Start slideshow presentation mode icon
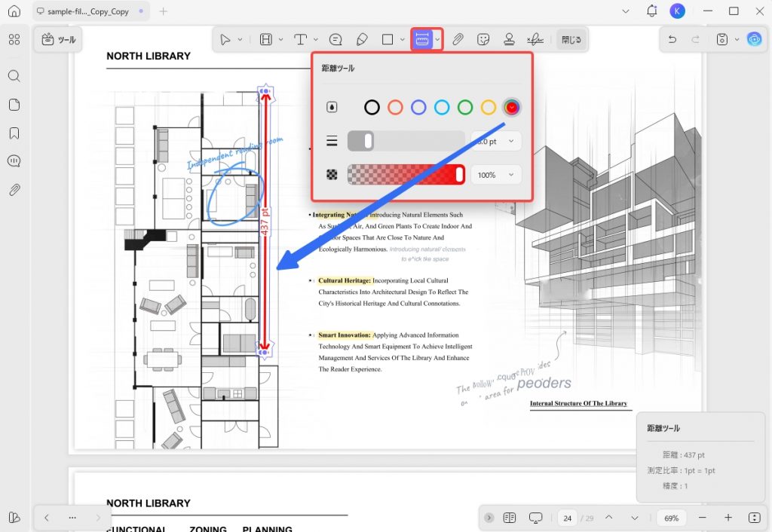The width and height of the screenshot is (772, 532). point(536,518)
